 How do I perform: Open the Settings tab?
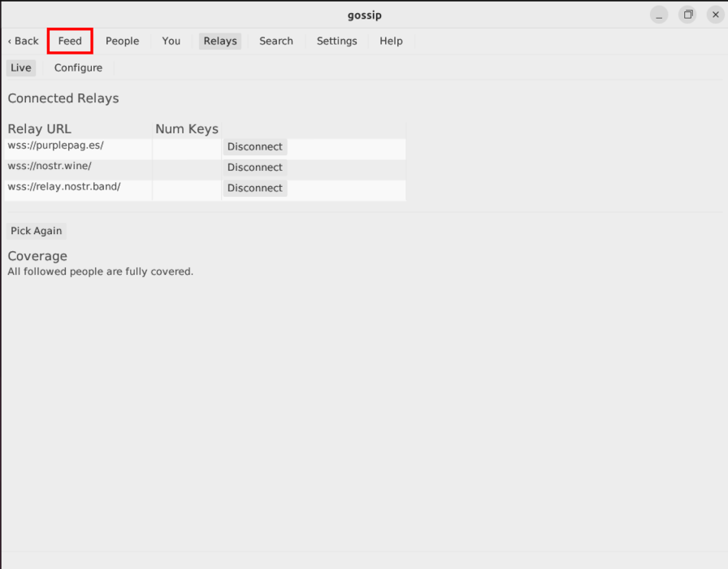pos(336,41)
